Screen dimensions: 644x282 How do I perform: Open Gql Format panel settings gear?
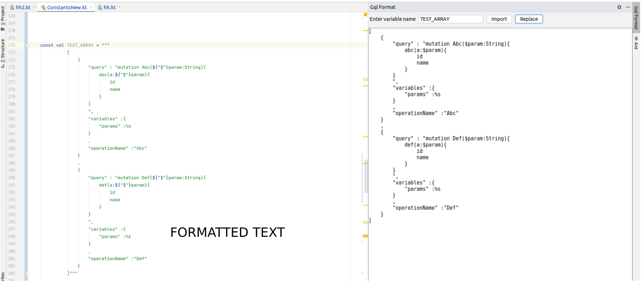click(x=619, y=7)
